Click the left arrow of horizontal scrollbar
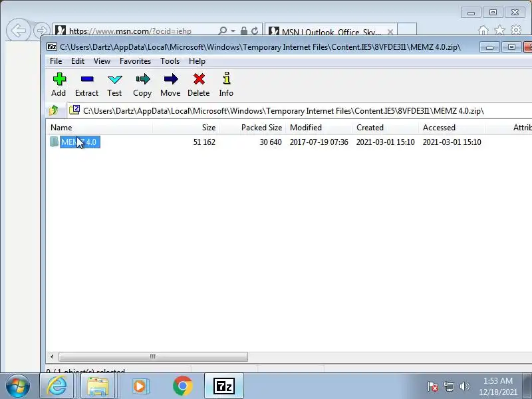The width and height of the screenshot is (532, 399). pyautogui.click(x=52, y=356)
